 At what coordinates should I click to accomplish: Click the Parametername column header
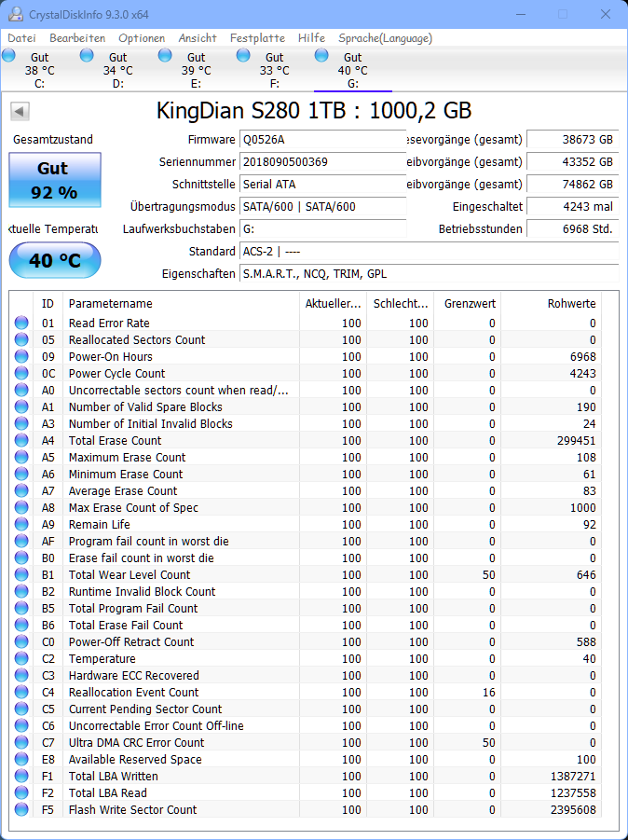click(x=181, y=303)
